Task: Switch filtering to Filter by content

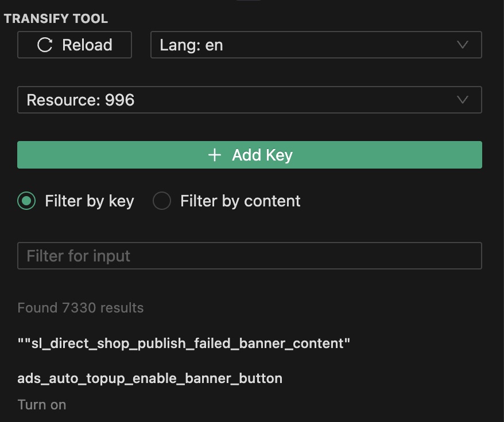Action: click(x=162, y=201)
